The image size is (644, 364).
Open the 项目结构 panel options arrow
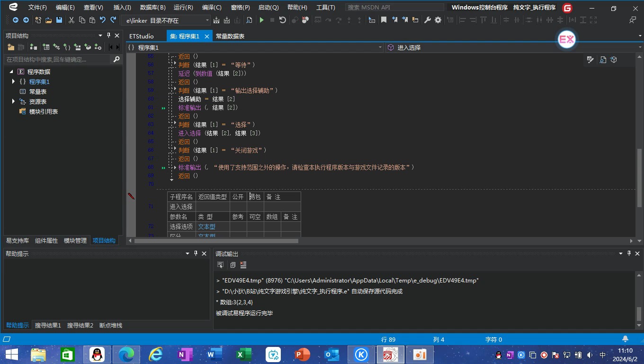(100, 36)
